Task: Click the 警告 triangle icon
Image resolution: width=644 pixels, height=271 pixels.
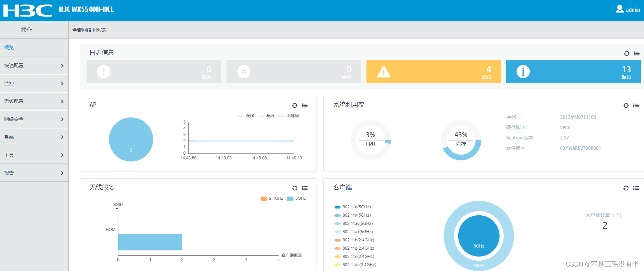Action: click(x=384, y=72)
